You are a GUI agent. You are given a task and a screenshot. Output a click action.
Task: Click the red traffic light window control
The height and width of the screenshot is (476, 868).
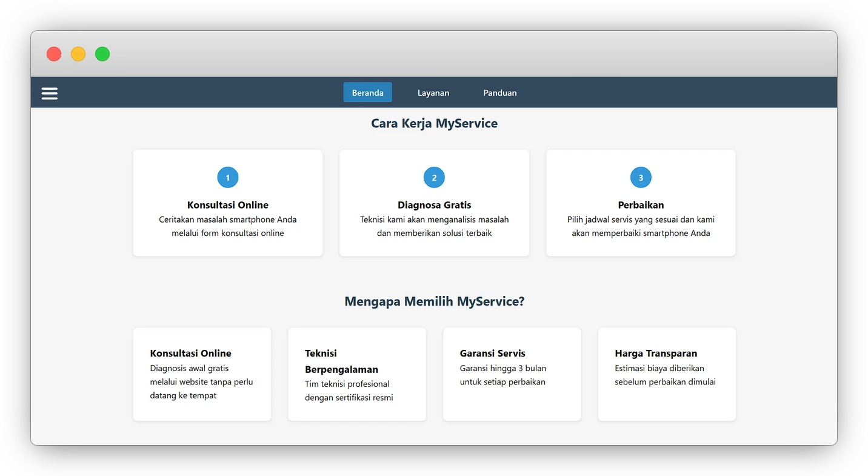coord(53,53)
